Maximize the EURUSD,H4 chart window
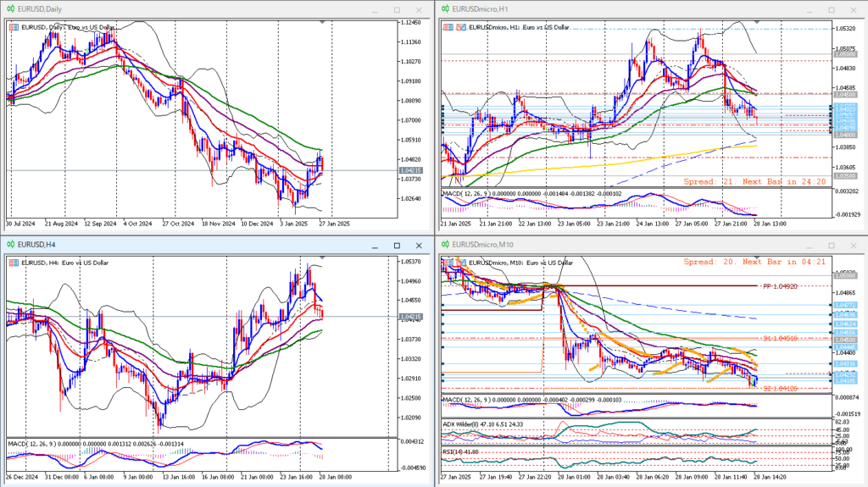The height and width of the screenshot is (487, 868). pos(397,246)
